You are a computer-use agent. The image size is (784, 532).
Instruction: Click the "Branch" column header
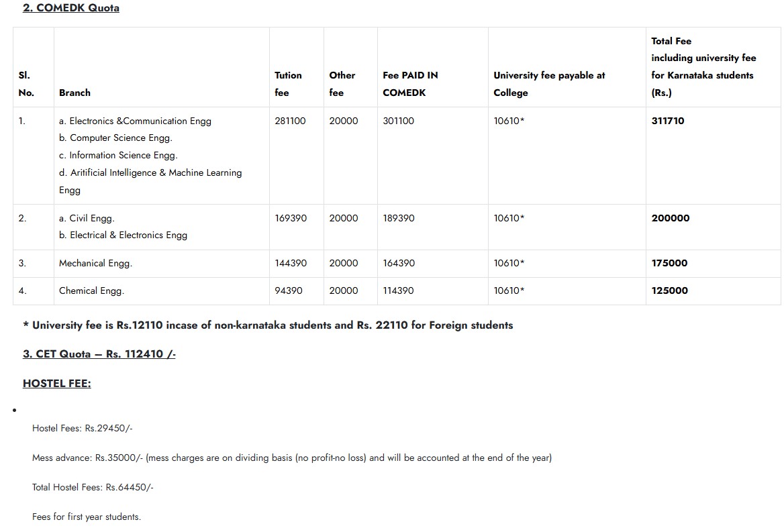tap(75, 93)
